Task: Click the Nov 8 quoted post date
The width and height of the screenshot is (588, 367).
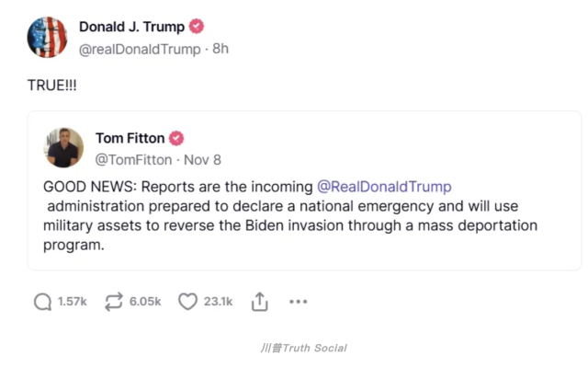Action: pos(202,160)
